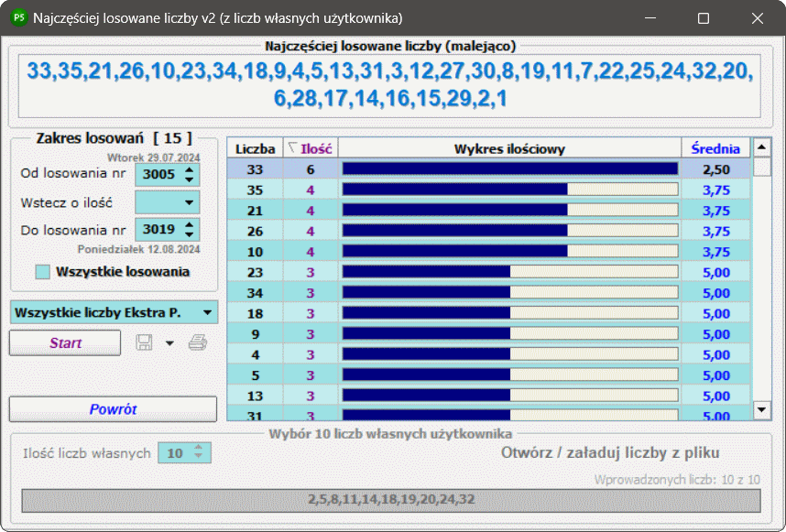Sort by the Średnia column header
Screen dimensions: 786x532
pos(715,148)
